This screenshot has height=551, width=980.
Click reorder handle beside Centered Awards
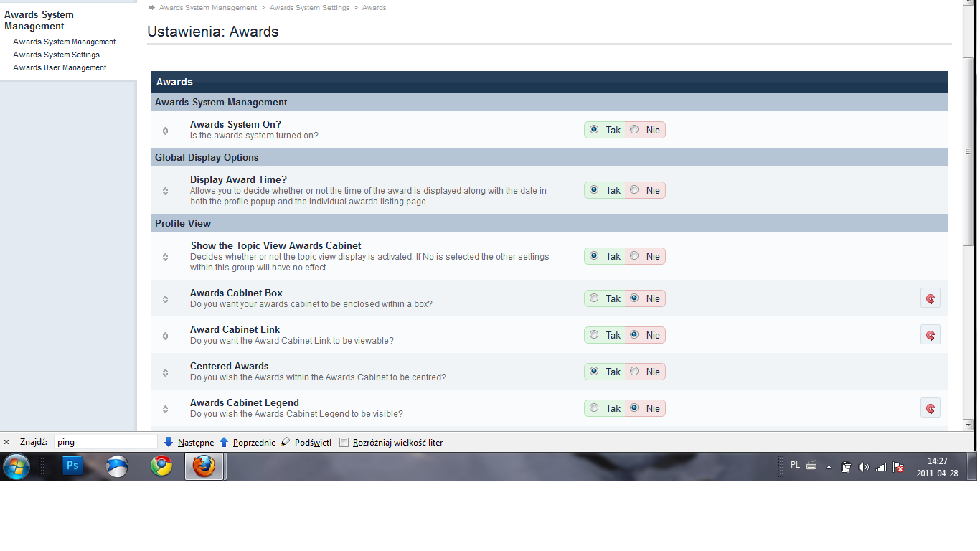166,372
